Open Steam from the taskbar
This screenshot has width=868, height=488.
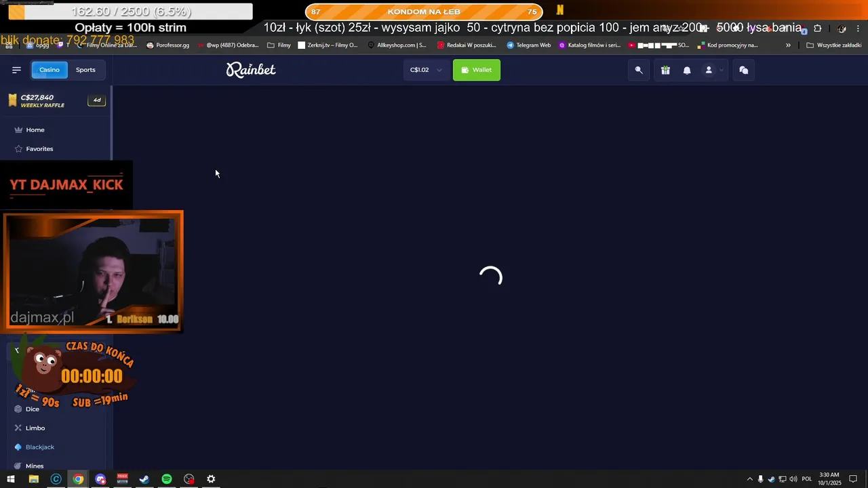click(144, 479)
